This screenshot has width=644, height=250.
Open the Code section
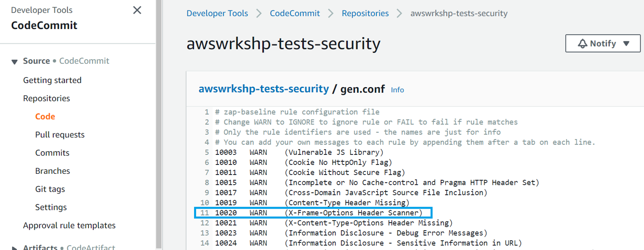click(x=45, y=116)
